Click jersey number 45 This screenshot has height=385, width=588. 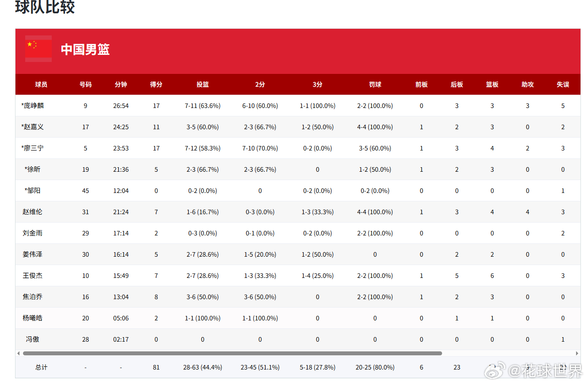[x=85, y=191]
